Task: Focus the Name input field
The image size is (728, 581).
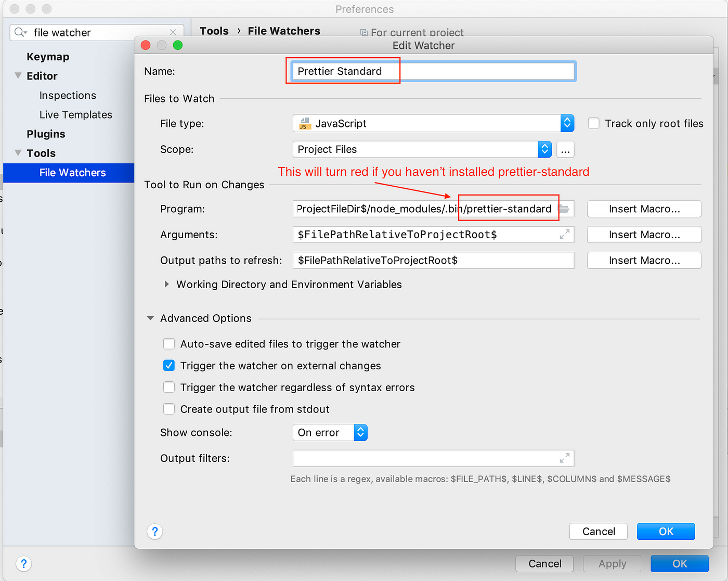Action: tap(433, 71)
